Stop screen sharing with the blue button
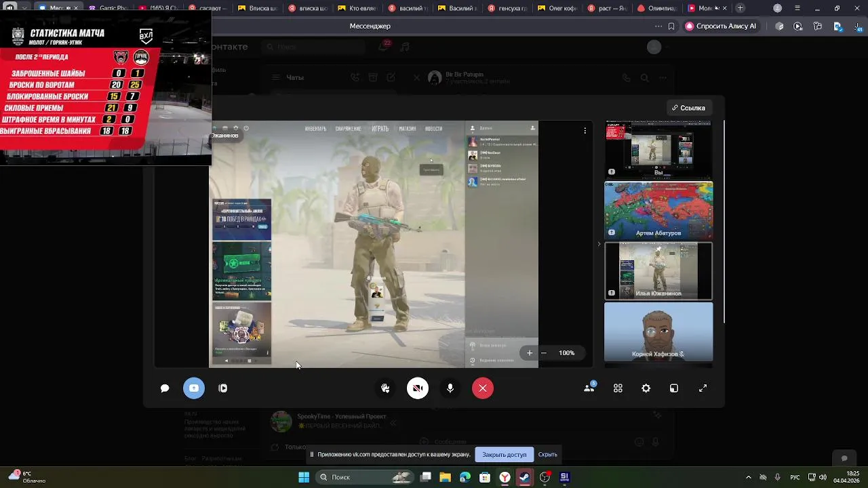868x488 pixels. (194, 388)
